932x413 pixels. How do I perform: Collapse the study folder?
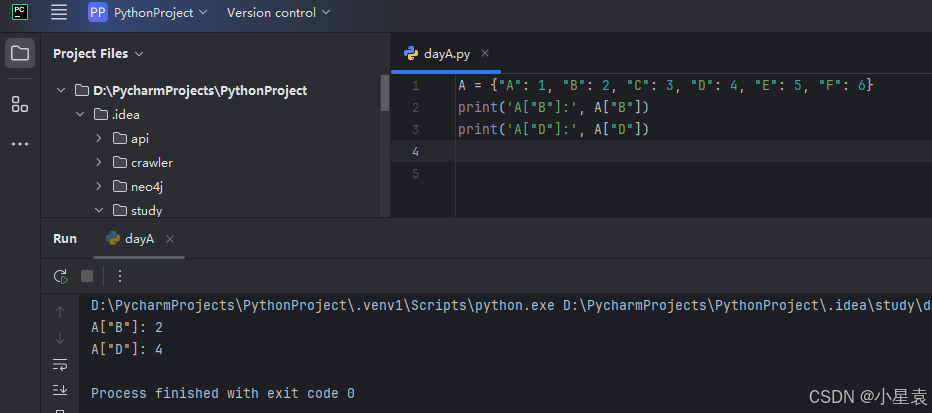pyautogui.click(x=99, y=210)
